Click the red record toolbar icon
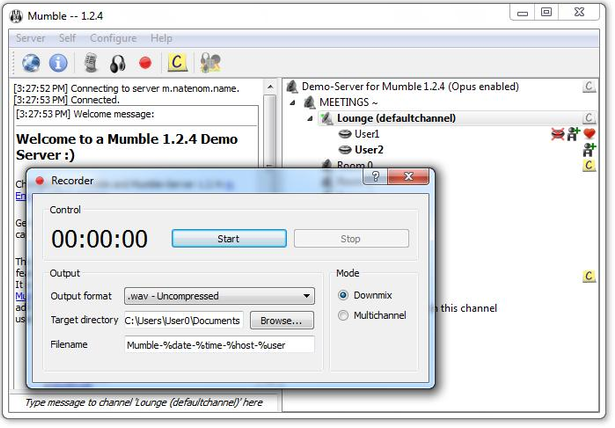This screenshot has height=428, width=615. [x=145, y=63]
